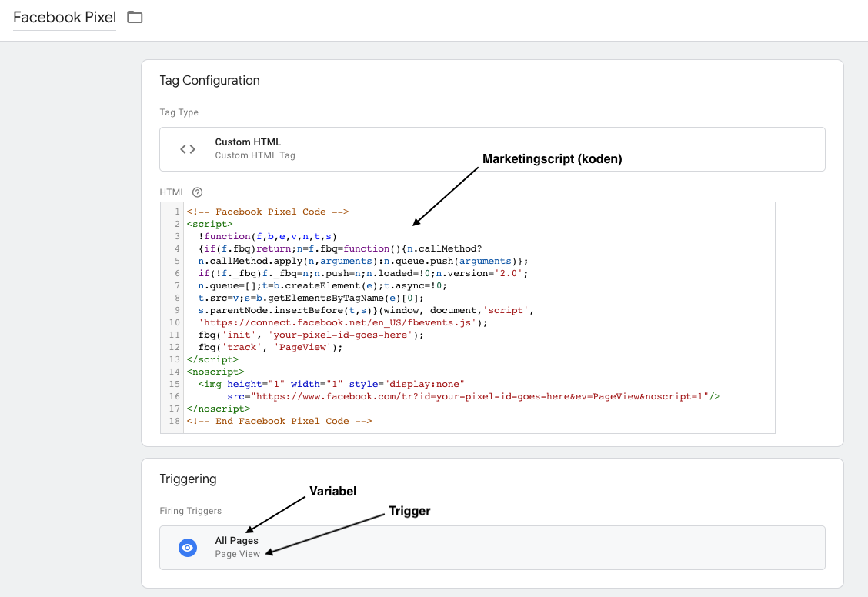Screen dimensions: 868x597
Task: Click the facebook.com/tr src URL line
Action: click(474, 397)
